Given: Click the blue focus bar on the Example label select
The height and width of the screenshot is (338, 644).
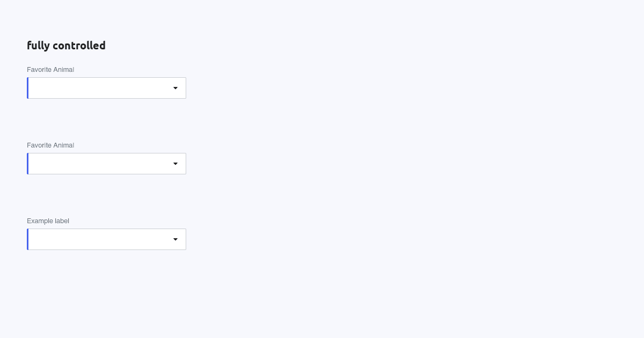Looking at the screenshot, I should point(27,239).
